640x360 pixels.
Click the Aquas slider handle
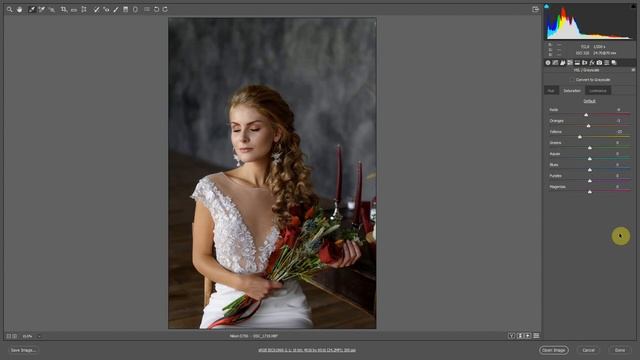click(x=590, y=159)
